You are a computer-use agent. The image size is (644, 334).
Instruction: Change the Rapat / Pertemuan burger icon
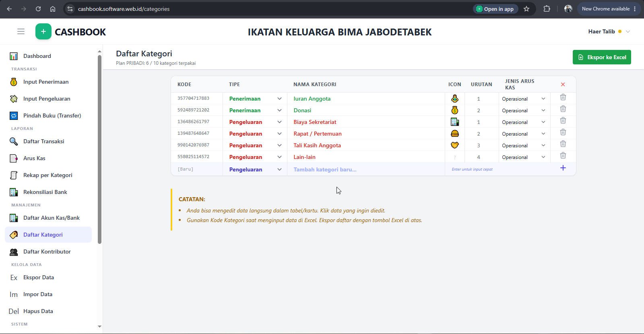tap(455, 134)
